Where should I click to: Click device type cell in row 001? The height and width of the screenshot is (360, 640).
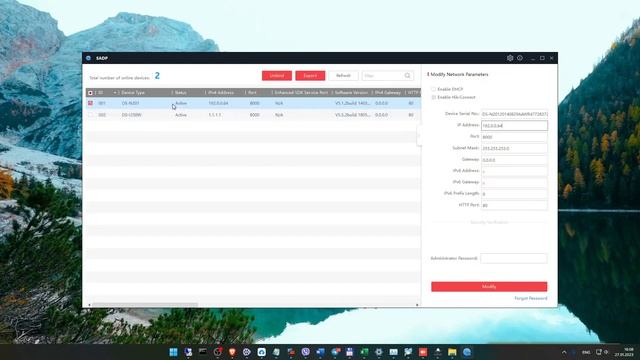pyautogui.click(x=130, y=103)
